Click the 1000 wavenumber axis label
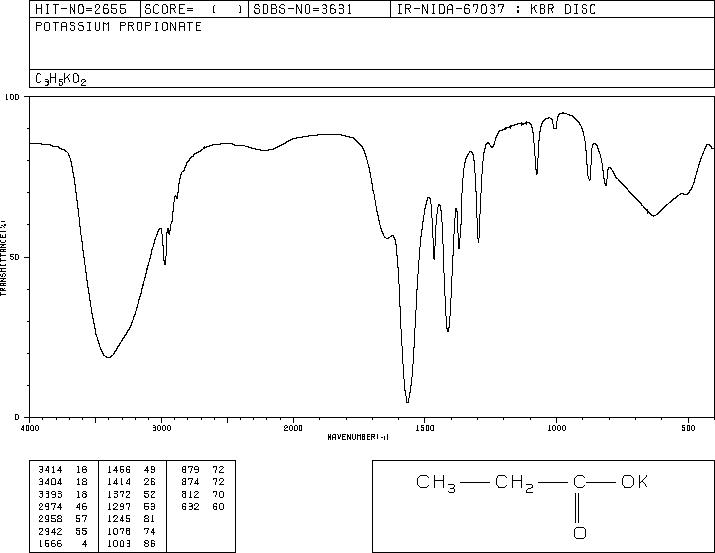Screen dimensions: 715x553 [556, 428]
